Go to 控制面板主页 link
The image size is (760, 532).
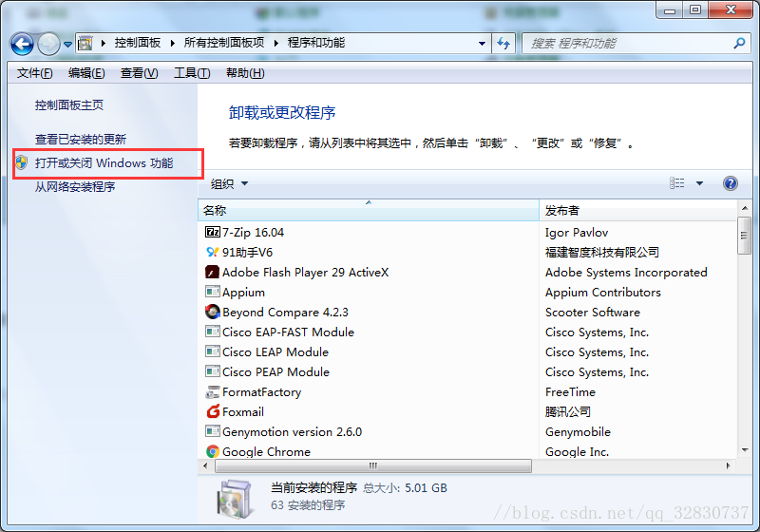(x=68, y=105)
